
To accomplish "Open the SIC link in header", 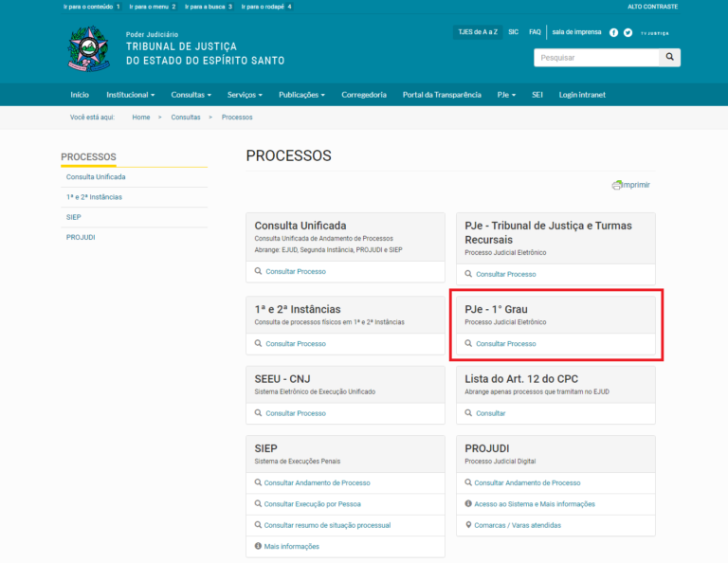I will click(513, 32).
